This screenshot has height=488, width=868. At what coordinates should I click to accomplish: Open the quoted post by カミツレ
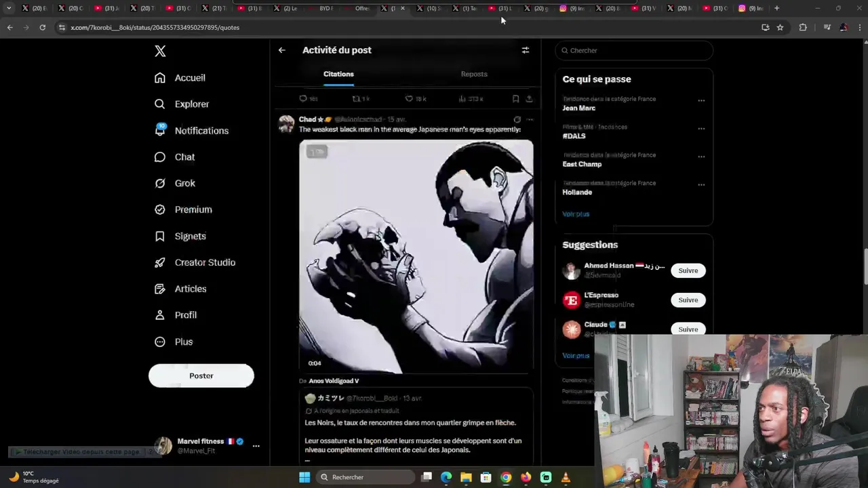(416, 427)
